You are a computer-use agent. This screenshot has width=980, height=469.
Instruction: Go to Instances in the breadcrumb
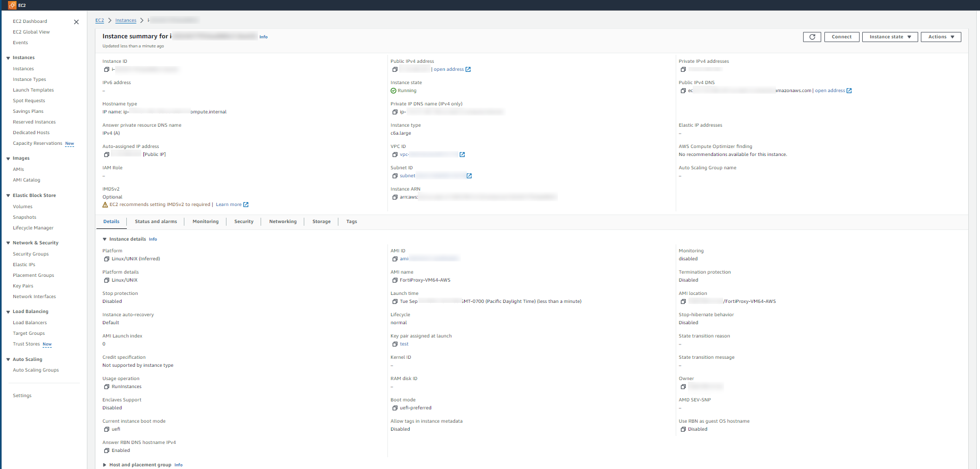click(126, 20)
